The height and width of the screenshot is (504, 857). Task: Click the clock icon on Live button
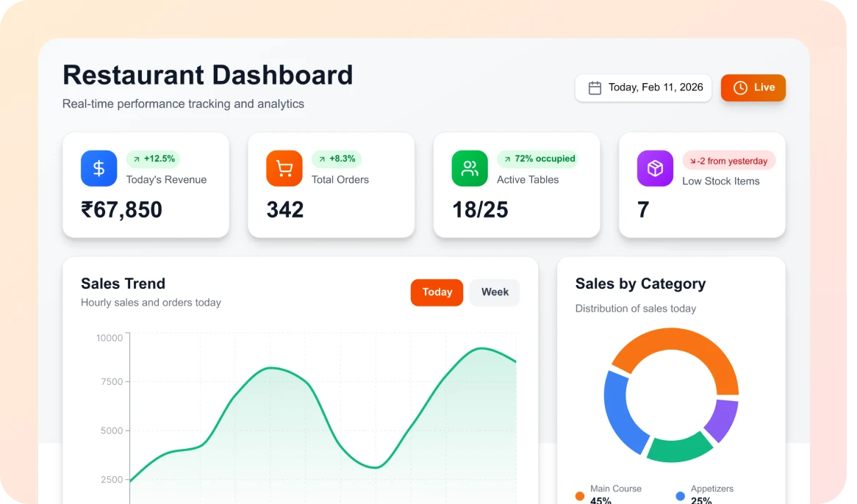740,88
